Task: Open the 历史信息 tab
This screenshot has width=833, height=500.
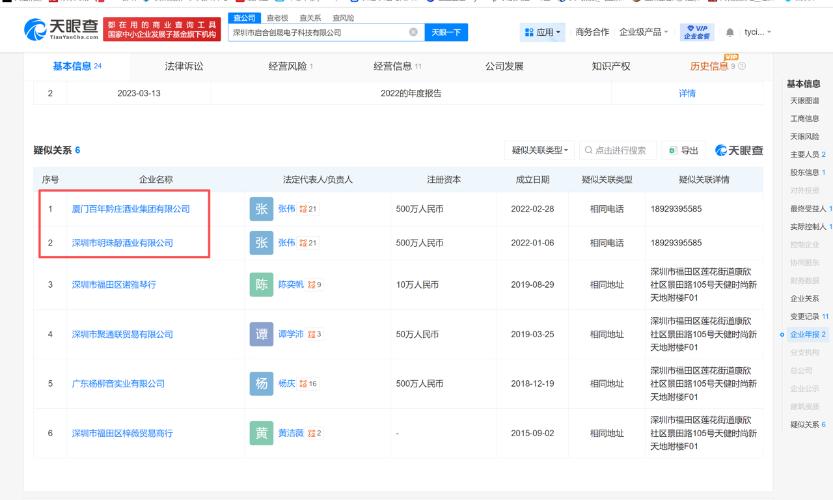Action: pyautogui.click(x=717, y=66)
